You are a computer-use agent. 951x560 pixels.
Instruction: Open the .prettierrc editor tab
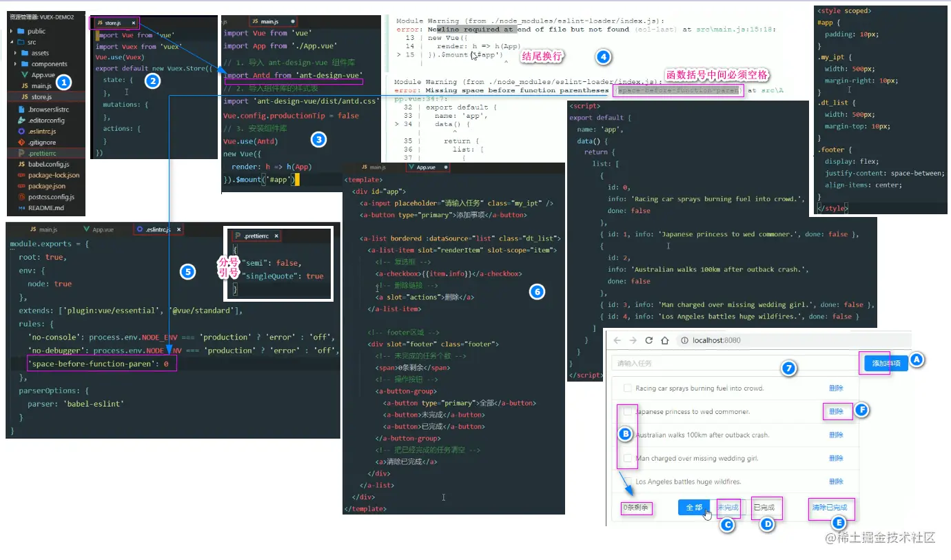(x=256, y=236)
